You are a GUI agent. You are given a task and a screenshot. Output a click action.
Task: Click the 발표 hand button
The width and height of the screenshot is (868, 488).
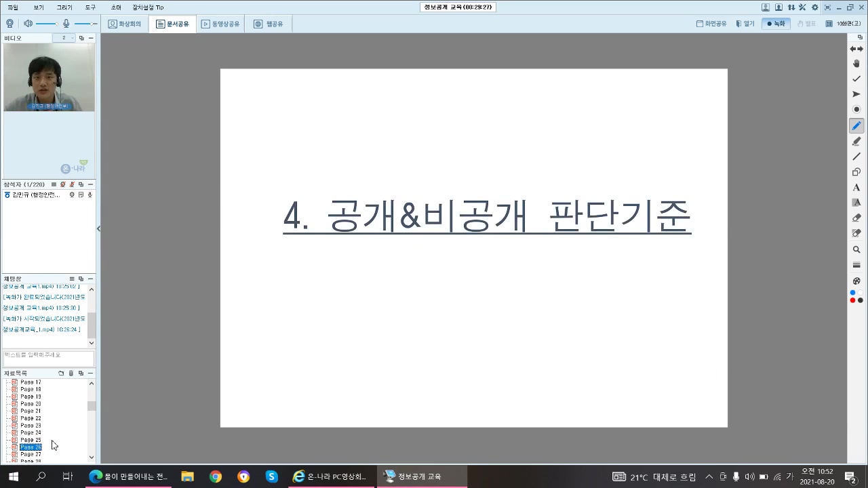[806, 24]
